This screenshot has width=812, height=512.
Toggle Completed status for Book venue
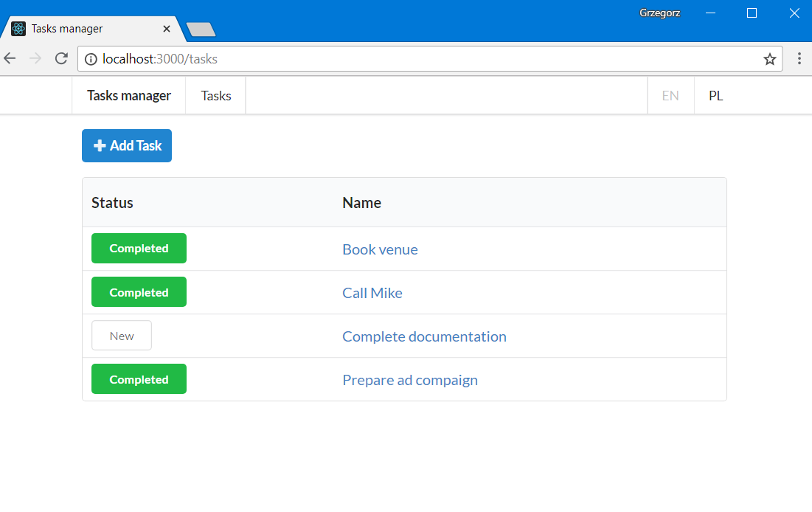[139, 248]
